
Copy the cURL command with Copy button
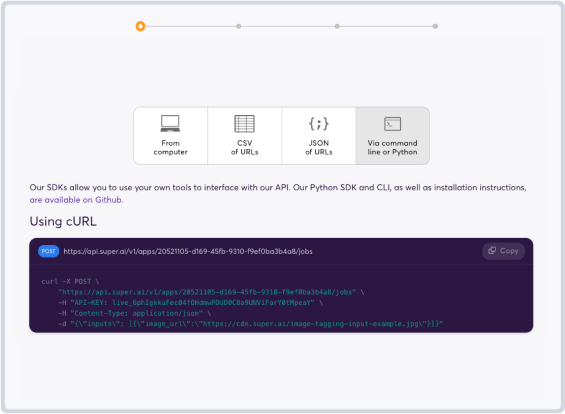(x=503, y=251)
